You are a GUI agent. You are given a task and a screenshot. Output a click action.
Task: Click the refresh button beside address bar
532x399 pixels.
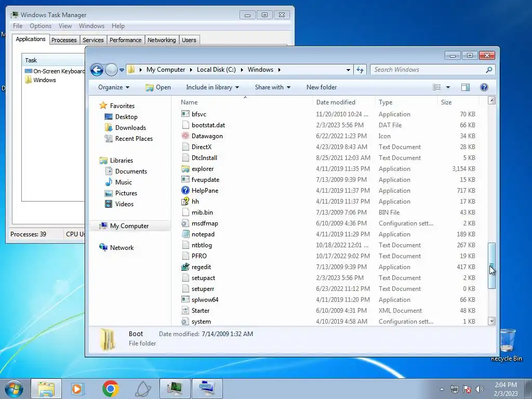(x=360, y=70)
